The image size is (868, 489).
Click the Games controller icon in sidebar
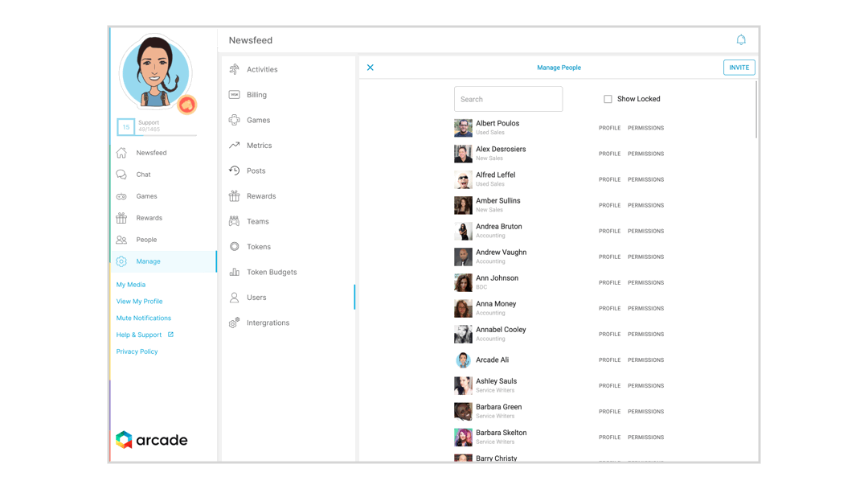coord(122,196)
